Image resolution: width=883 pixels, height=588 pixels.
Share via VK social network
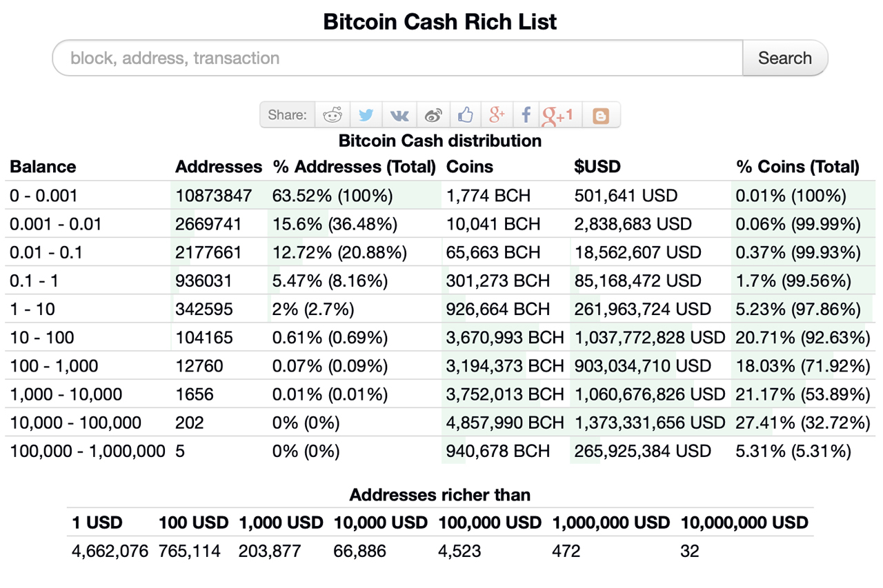click(x=399, y=114)
